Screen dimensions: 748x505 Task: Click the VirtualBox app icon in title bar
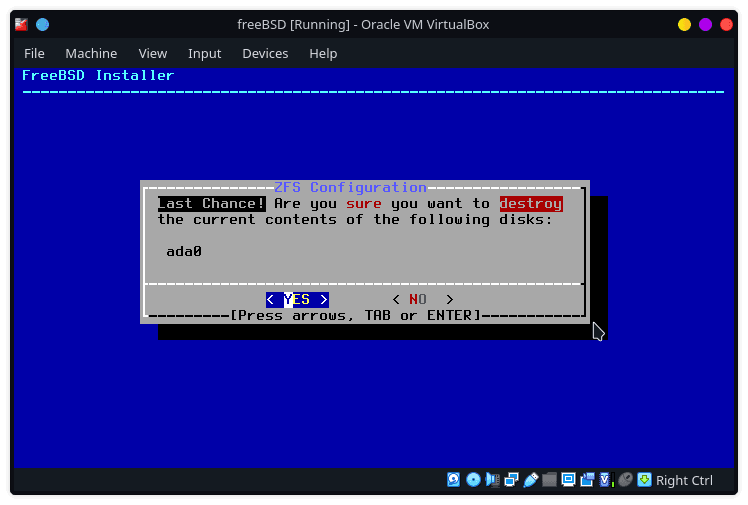(x=21, y=24)
